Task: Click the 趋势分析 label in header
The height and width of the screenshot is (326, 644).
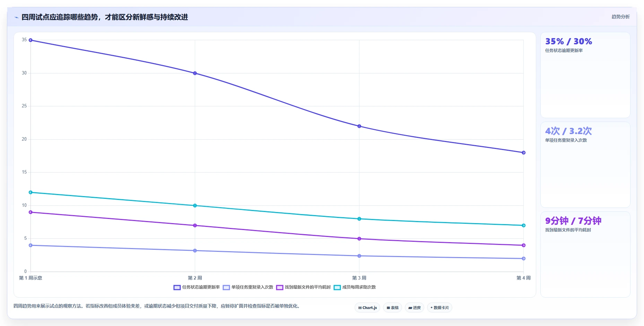Action: 620,17
